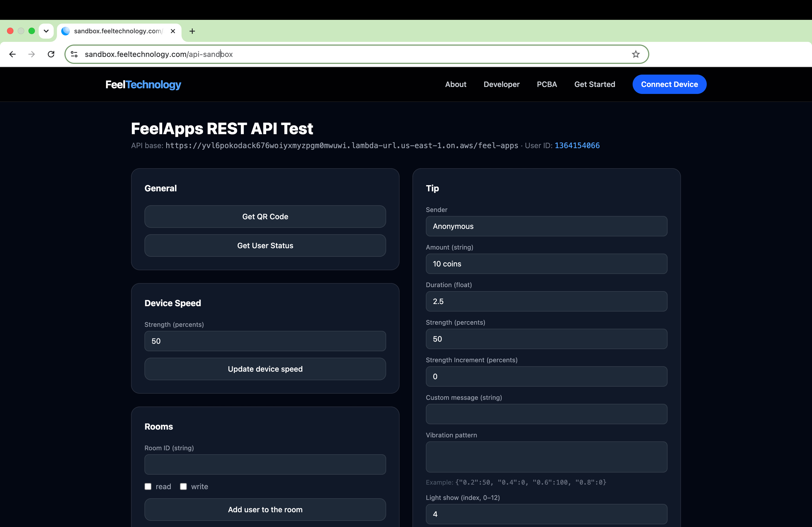Focus the Tip Sender field
This screenshot has height=527, width=812.
pyautogui.click(x=546, y=226)
